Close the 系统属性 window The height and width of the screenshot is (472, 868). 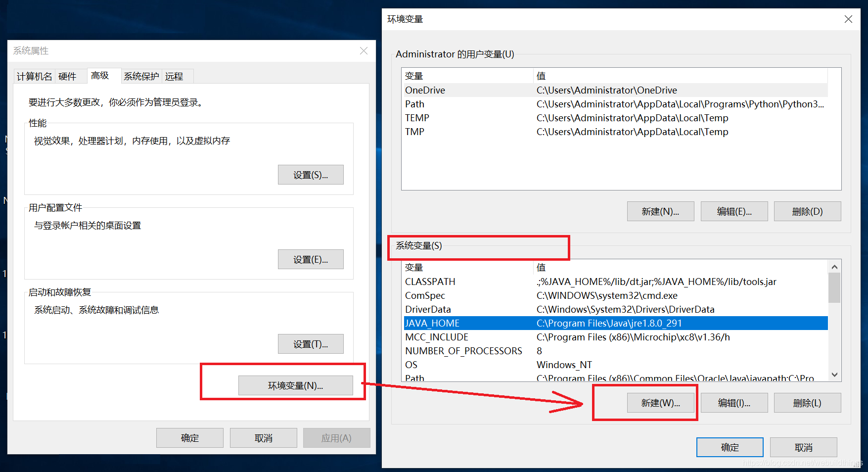click(364, 51)
